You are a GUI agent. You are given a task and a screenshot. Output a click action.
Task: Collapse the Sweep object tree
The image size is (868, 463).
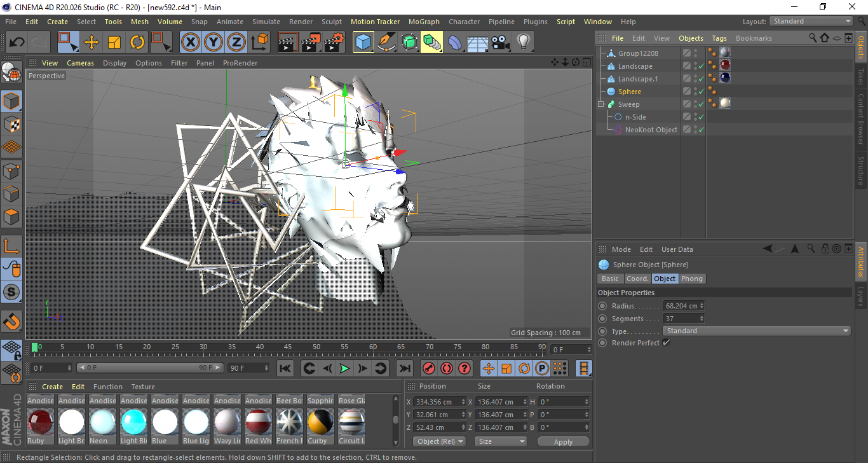[x=600, y=104]
